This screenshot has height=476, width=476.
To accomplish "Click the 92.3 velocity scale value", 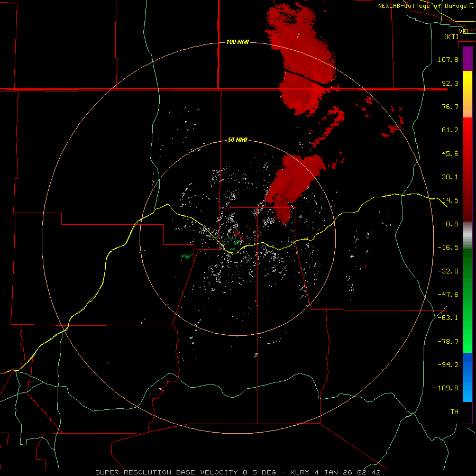I will [450, 83].
